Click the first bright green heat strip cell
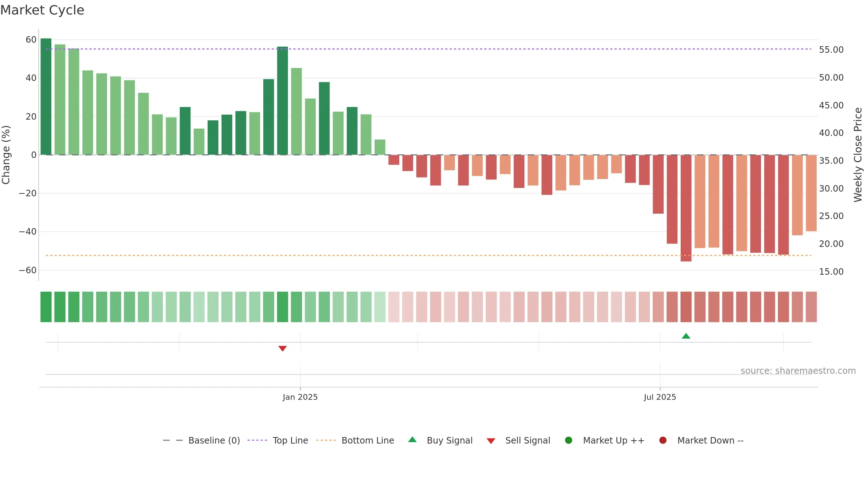 pos(46,307)
